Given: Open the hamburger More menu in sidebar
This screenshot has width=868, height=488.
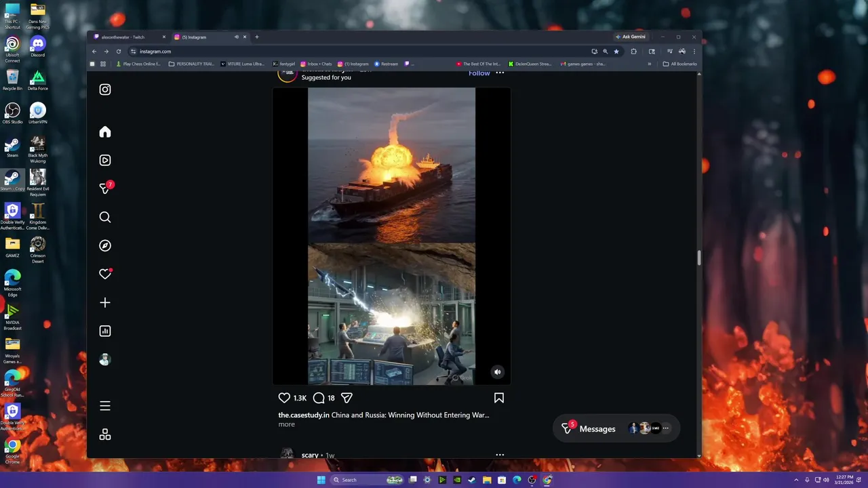Looking at the screenshot, I should point(105,406).
